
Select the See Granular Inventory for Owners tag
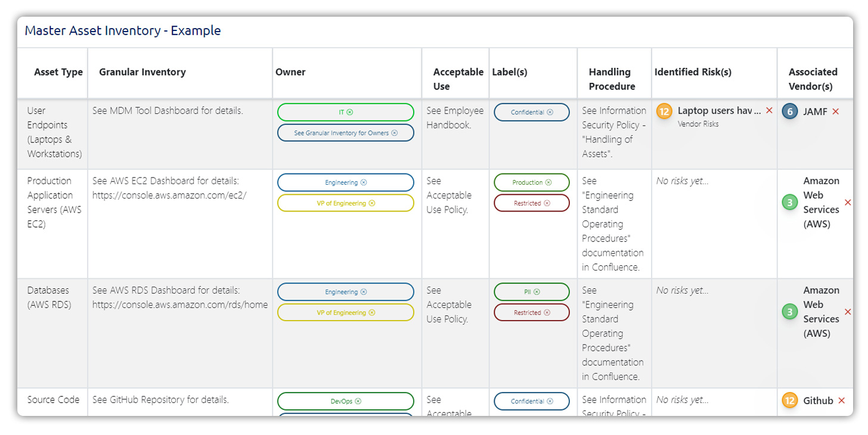click(341, 133)
